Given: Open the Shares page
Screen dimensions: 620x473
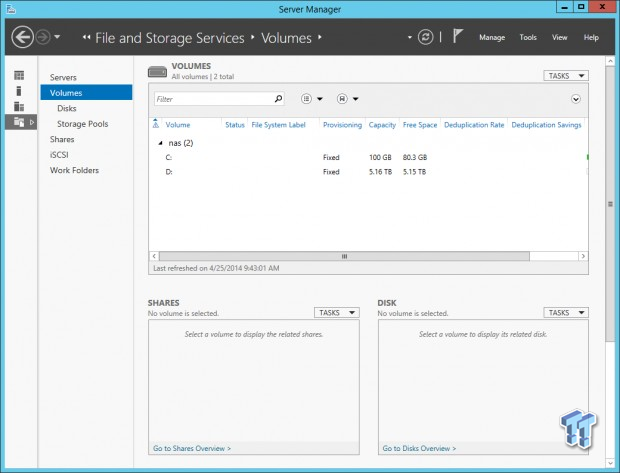Looking at the screenshot, I should coord(62,139).
